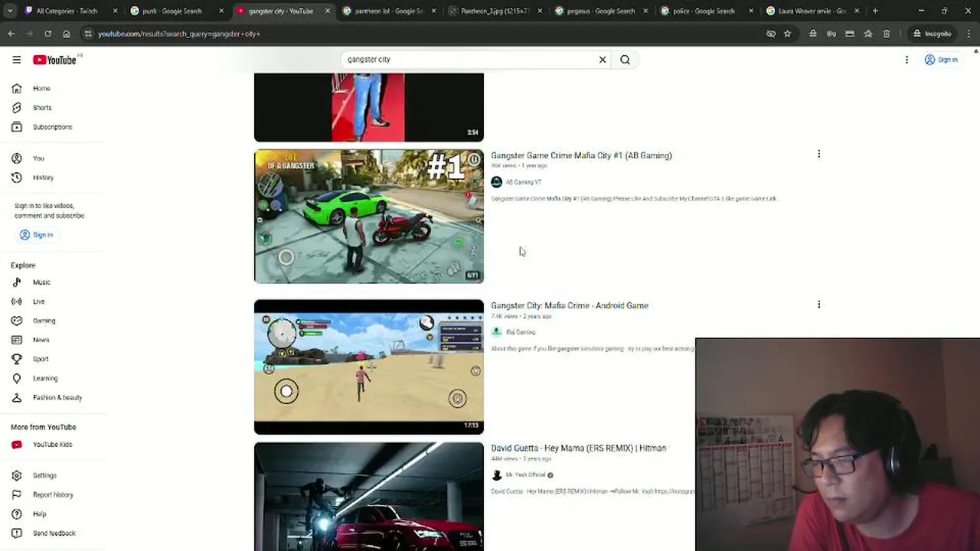Click the youtube.com address bar URL
The width and height of the screenshot is (980, 551).
[179, 34]
